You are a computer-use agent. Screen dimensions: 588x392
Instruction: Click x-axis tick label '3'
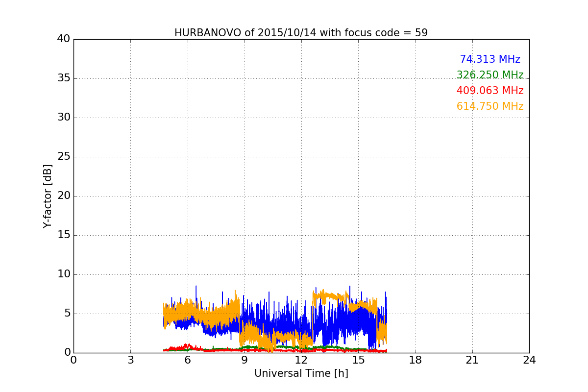(130, 360)
